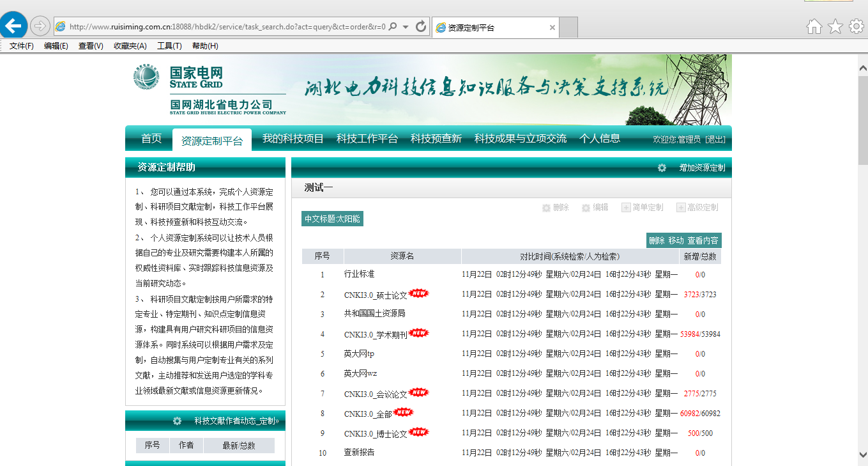The width and height of the screenshot is (868, 466).
Task: Click the 退出 logout link
Action: 715,139
